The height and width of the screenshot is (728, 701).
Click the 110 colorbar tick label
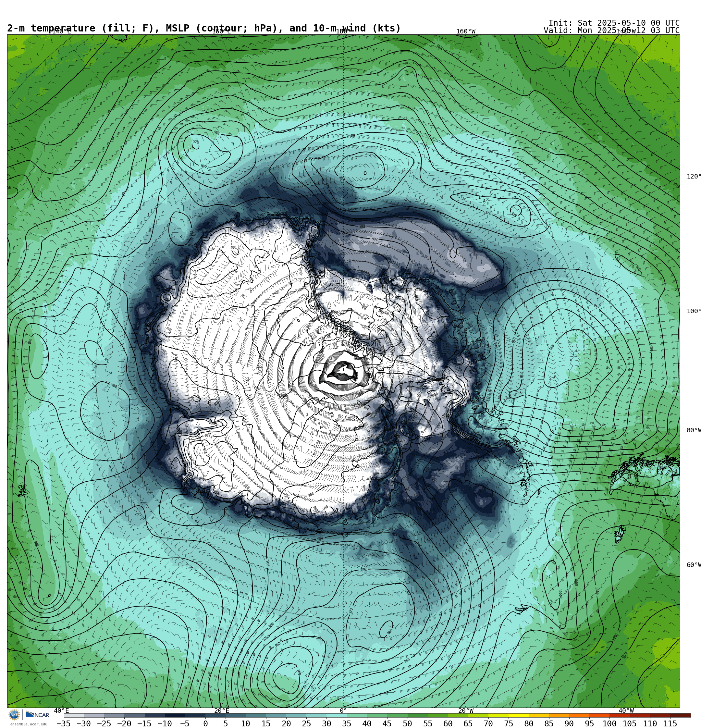point(650,723)
